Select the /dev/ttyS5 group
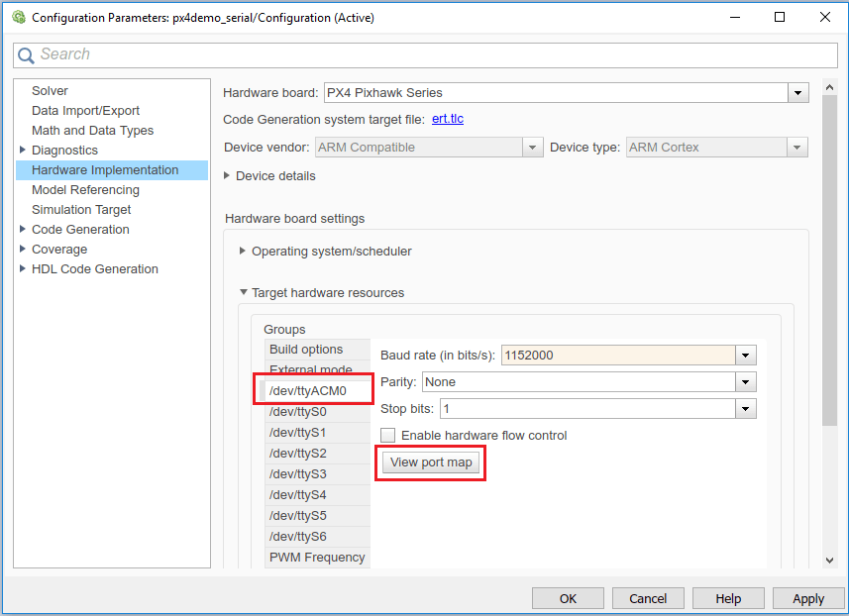This screenshot has width=849, height=616. [x=317, y=516]
